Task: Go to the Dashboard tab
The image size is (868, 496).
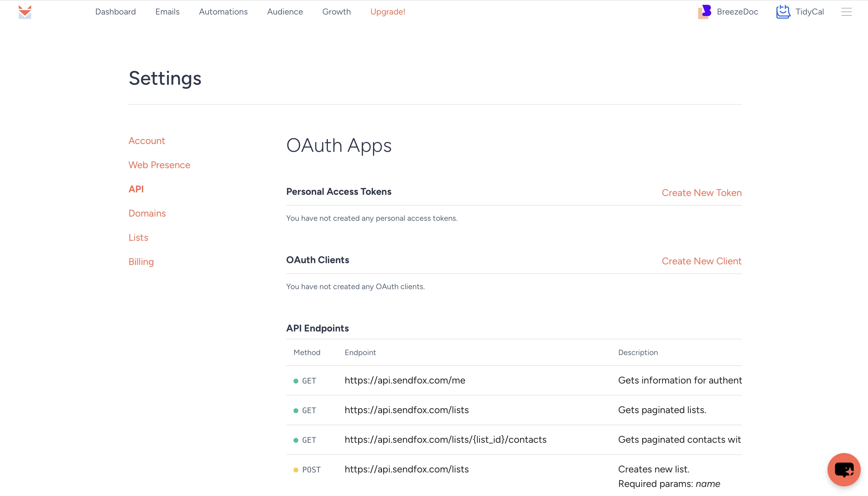Action: (115, 12)
